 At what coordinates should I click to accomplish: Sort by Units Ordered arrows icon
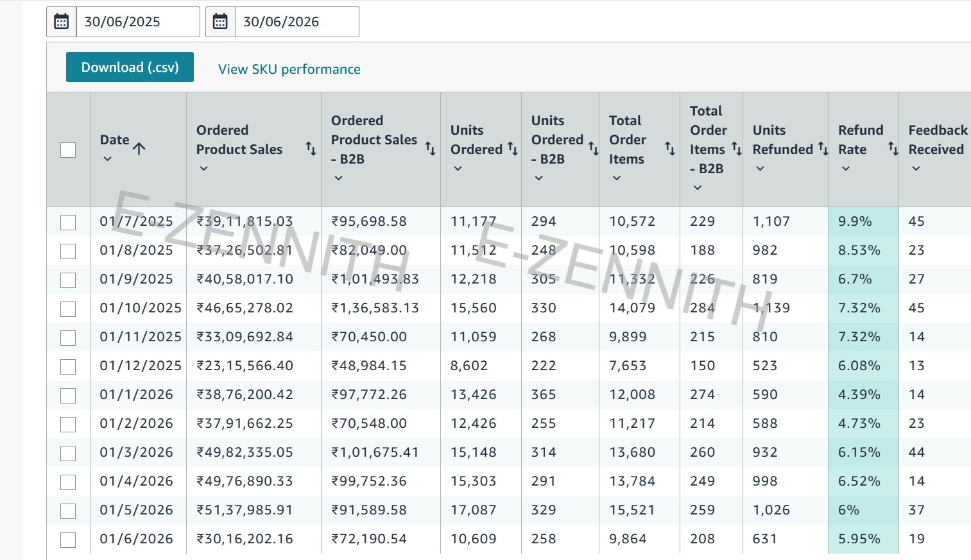click(513, 149)
